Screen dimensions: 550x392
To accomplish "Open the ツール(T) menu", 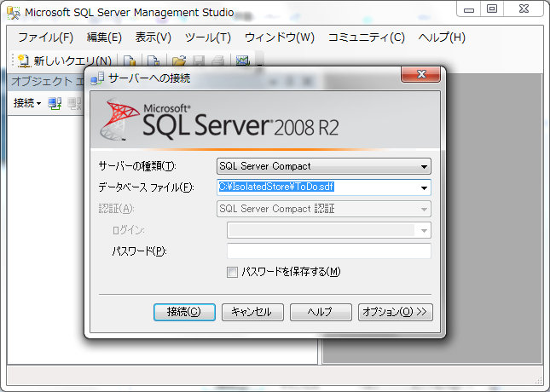I will (208, 37).
